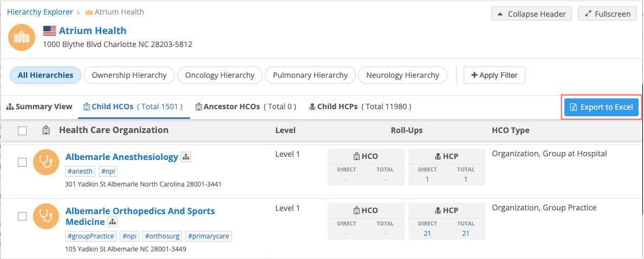The height and width of the screenshot is (259, 644).
Task: Click Atrium Health in the breadcrumb
Action: (x=119, y=12)
